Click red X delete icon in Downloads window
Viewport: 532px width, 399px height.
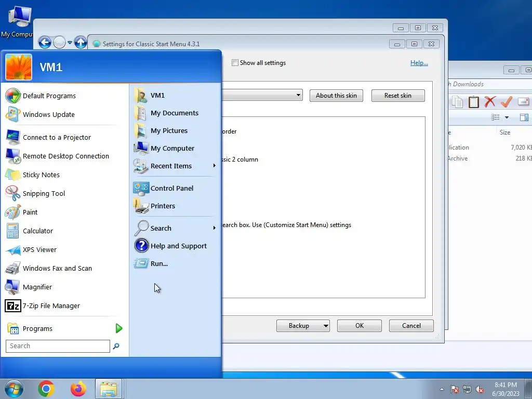tap(490, 101)
